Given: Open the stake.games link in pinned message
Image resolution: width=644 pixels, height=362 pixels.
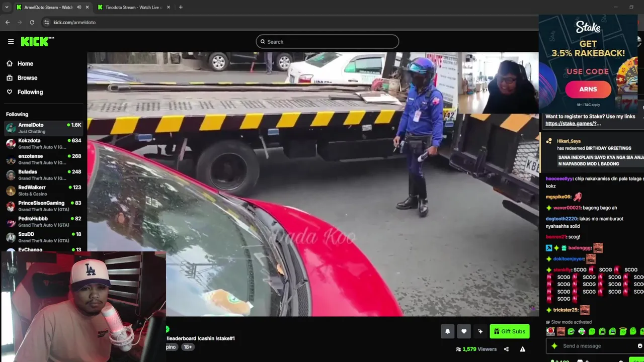Looking at the screenshot, I should point(573,124).
